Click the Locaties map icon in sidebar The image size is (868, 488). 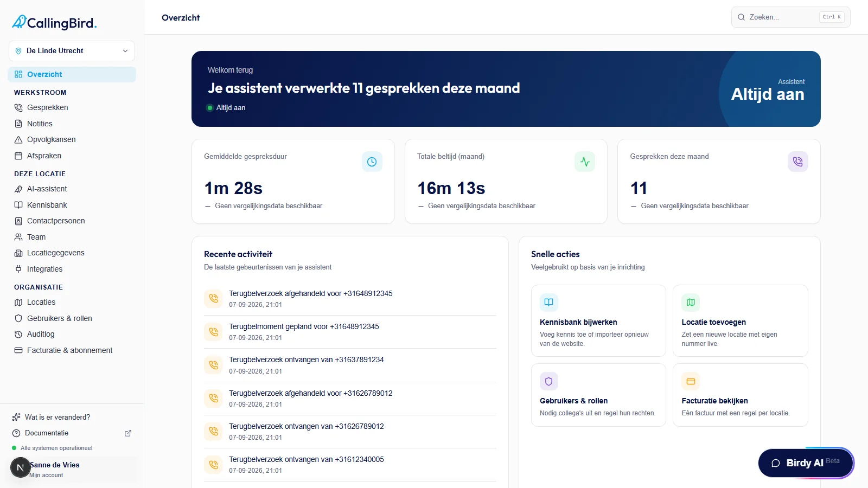(18, 302)
